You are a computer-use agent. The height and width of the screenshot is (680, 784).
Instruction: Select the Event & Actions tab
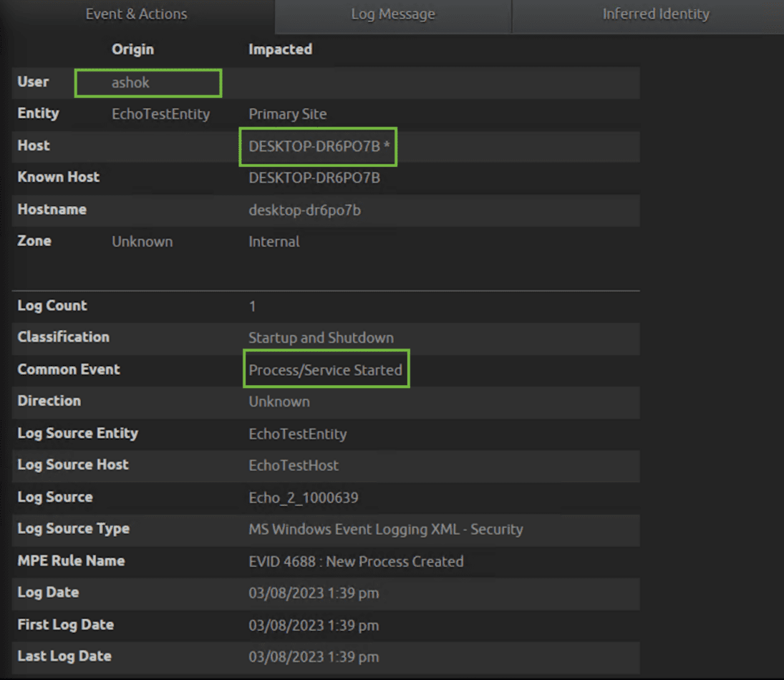tap(136, 14)
